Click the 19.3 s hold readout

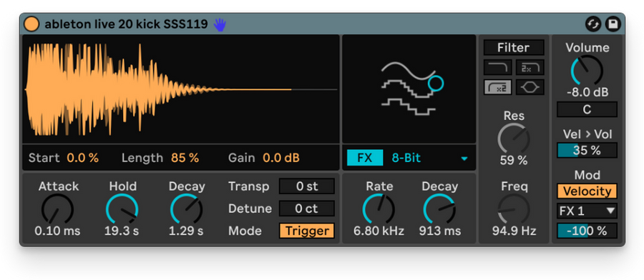(x=122, y=231)
